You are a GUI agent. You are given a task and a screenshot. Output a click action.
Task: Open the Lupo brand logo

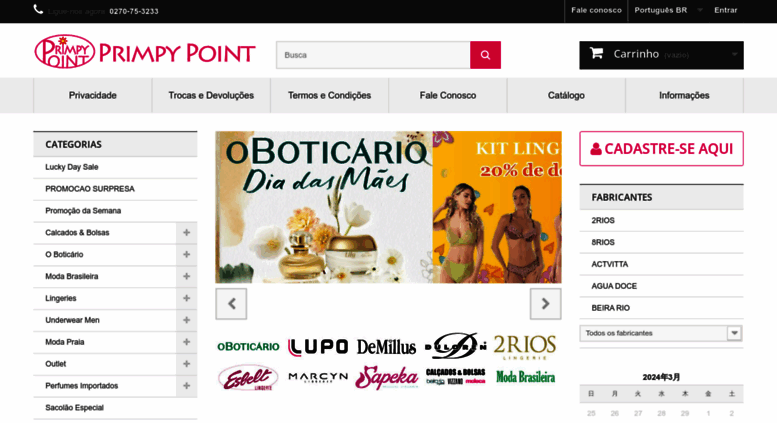(318, 347)
